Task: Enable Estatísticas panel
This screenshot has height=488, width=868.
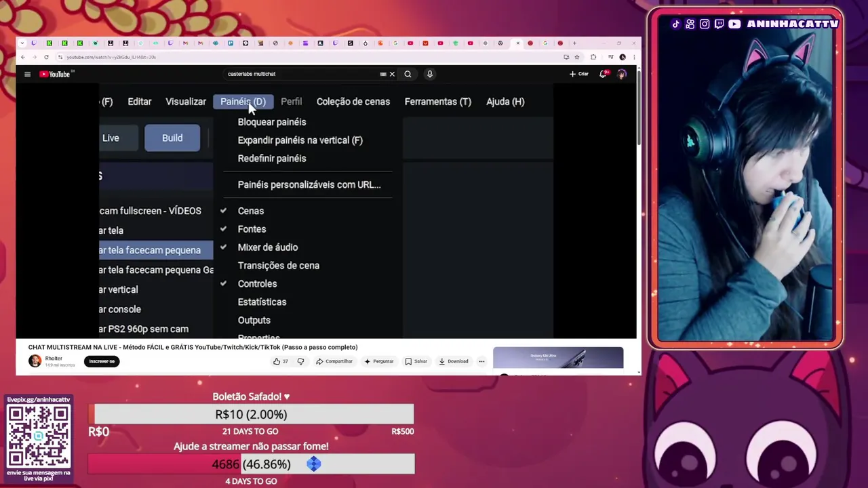Action: 262,302
